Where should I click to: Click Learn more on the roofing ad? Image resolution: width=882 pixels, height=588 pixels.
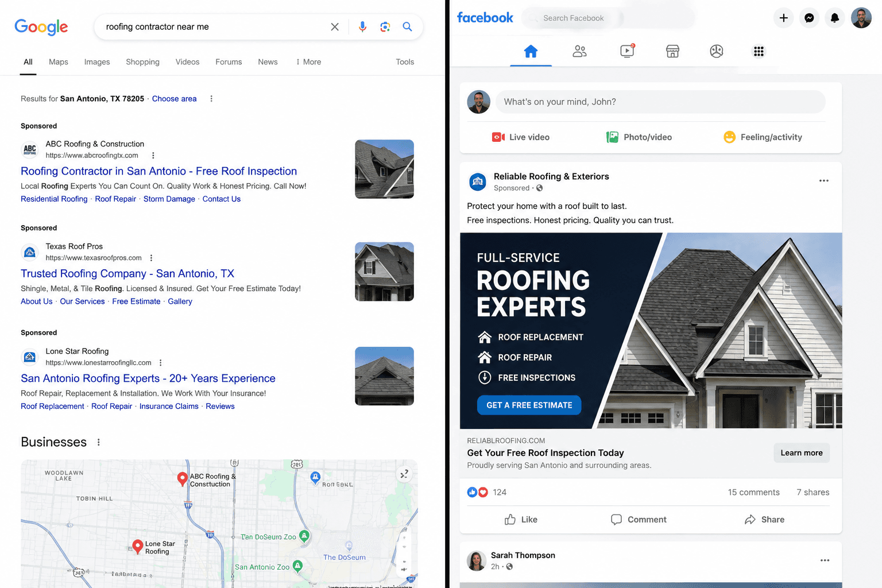pos(802,453)
